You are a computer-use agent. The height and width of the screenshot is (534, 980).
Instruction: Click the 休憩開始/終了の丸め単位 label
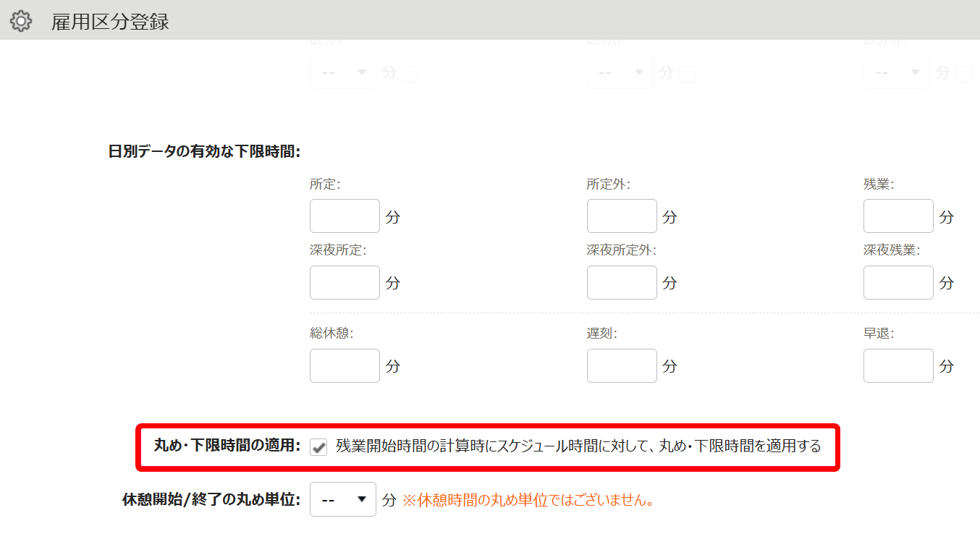[212, 499]
